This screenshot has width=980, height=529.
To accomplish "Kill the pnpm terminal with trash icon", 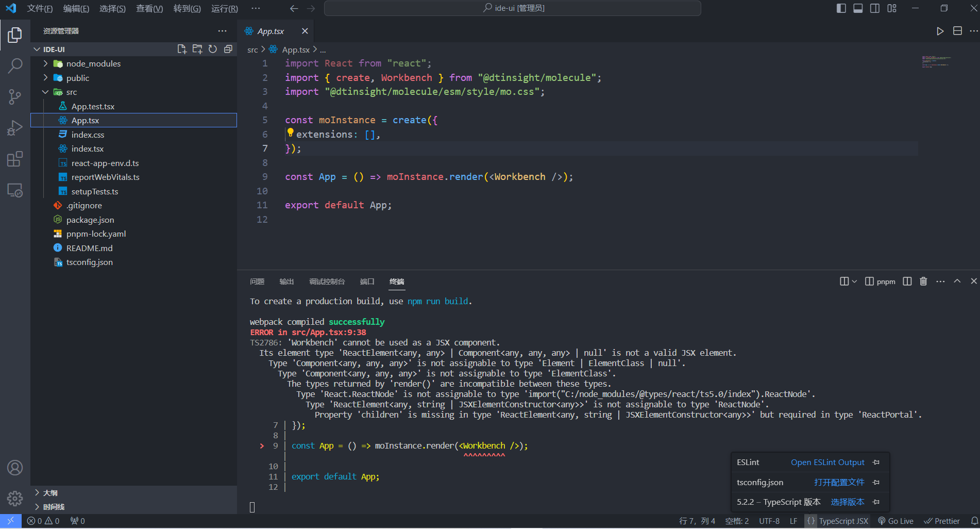I will tap(923, 281).
